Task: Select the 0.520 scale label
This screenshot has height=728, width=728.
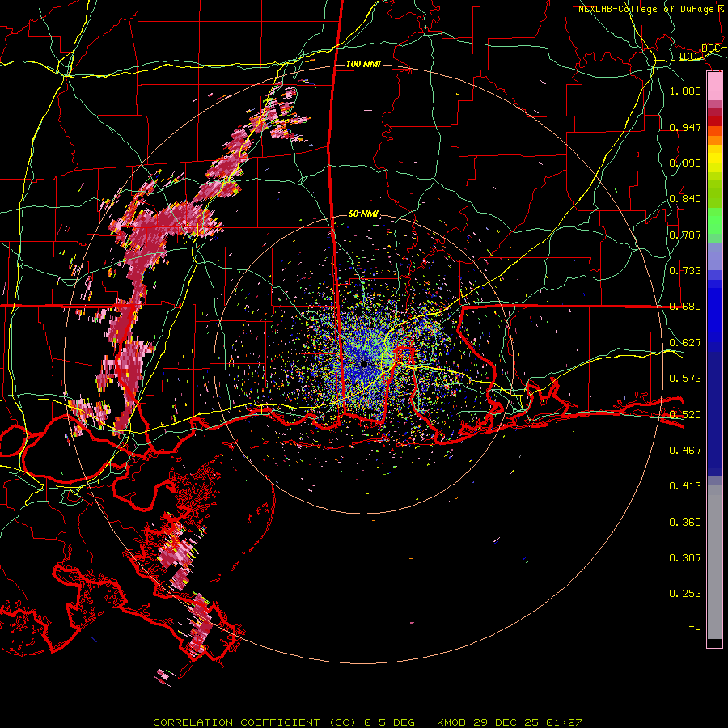Action: pos(685,414)
